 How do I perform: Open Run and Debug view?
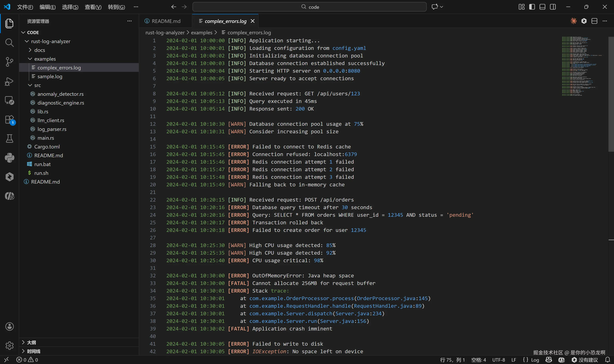coord(9,81)
